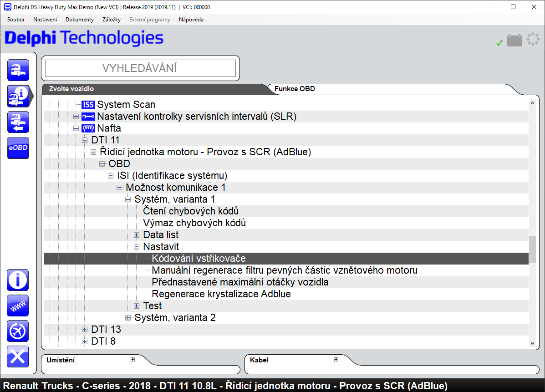Viewport: 545px width, 392px height.
Task: Click the VYHLEDÁVÁNÍ search field
Action: (140, 68)
